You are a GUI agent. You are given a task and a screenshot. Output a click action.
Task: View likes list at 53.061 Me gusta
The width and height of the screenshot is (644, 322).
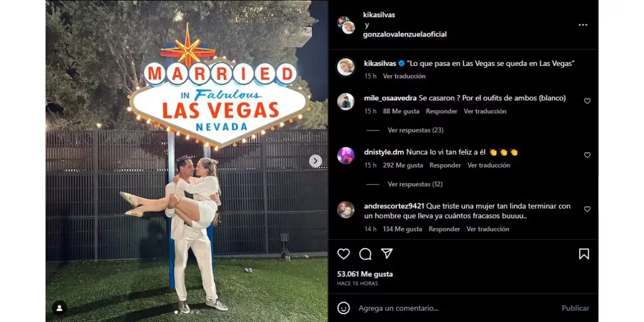pos(365,274)
